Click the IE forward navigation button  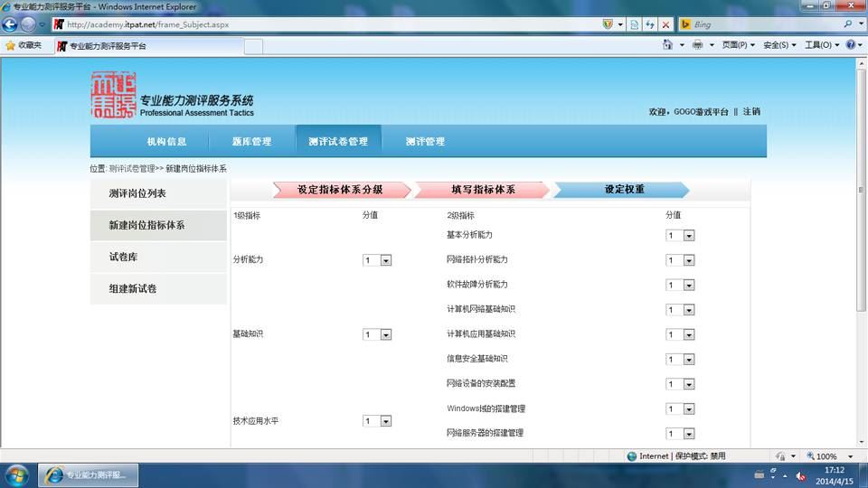click(28, 24)
